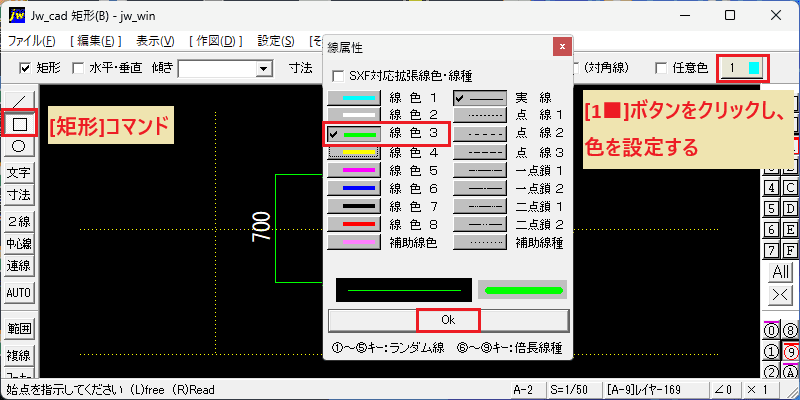
Task: Open the 表示(V) menu
Action: click(x=155, y=41)
